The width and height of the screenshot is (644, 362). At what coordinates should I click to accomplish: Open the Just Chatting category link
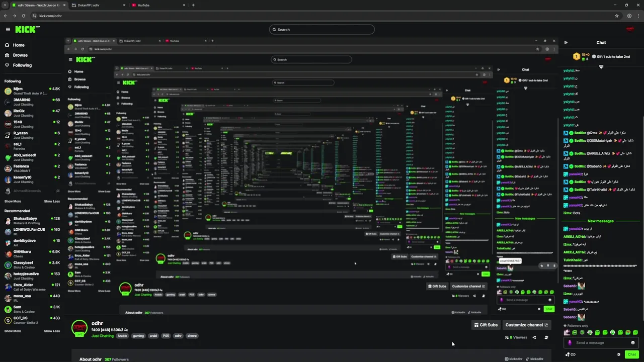[x=103, y=336]
